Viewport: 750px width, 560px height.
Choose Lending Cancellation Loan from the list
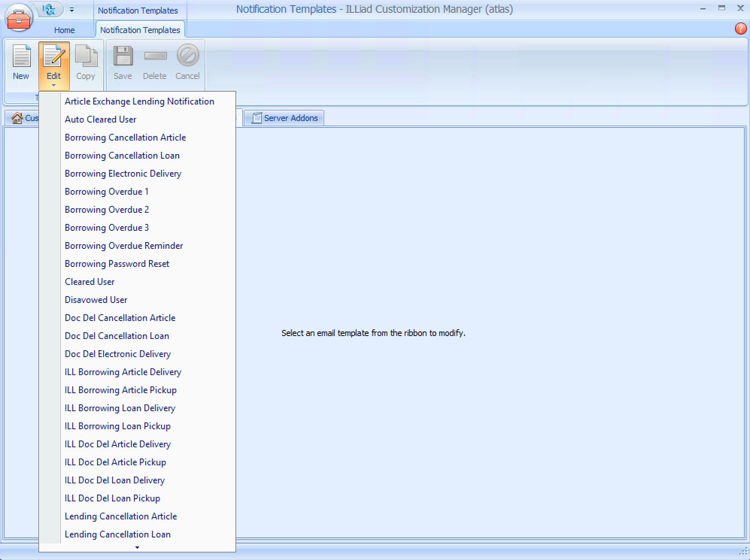[117, 534]
